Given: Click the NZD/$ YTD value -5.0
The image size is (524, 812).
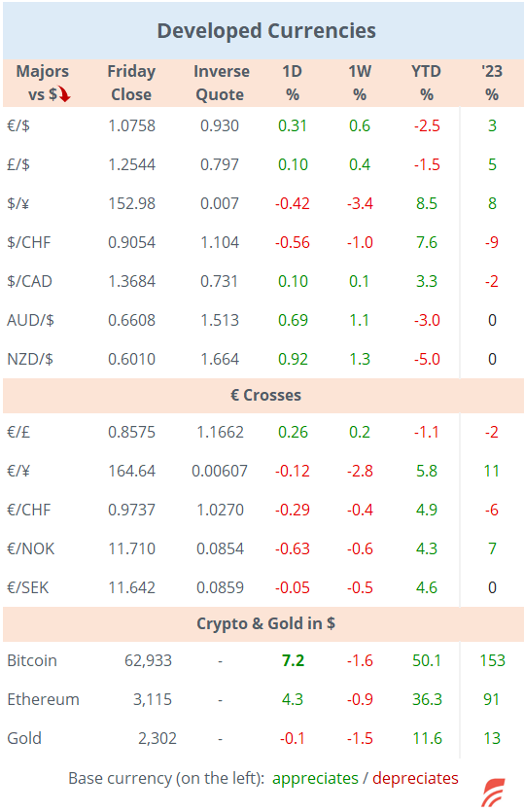Looking at the screenshot, I should click(x=427, y=359).
